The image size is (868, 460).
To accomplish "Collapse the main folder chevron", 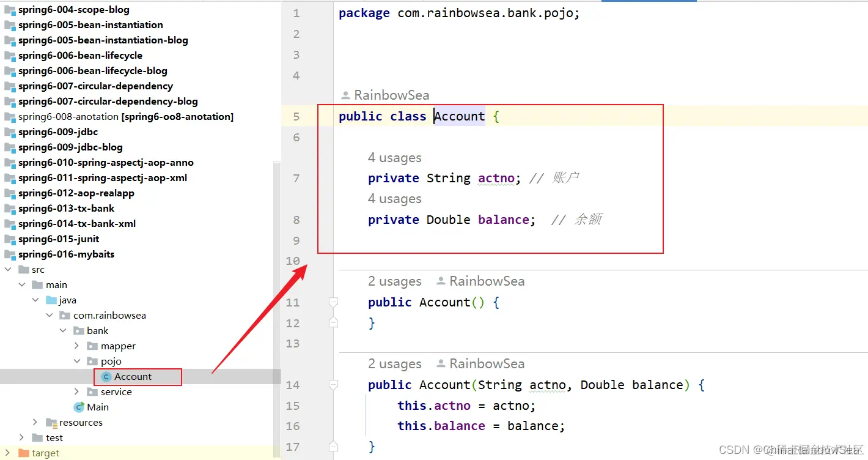I will tap(23, 285).
